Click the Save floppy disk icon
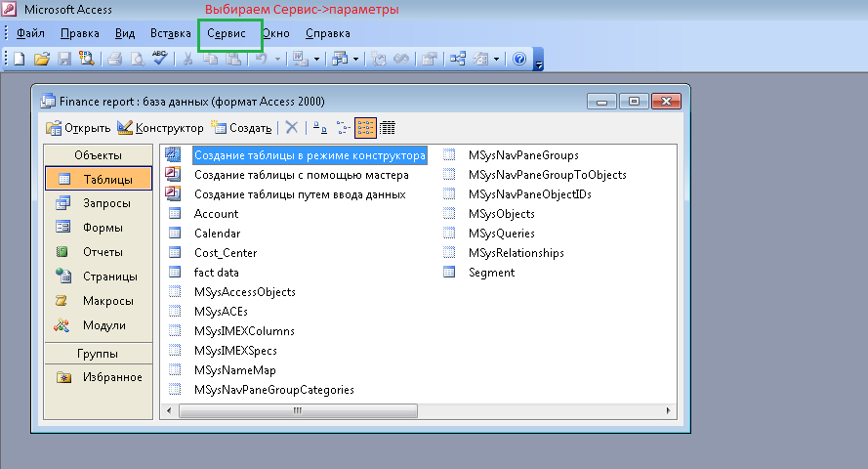This screenshot has height=469, width=868. pyautogui.click(x=64, y=59)
